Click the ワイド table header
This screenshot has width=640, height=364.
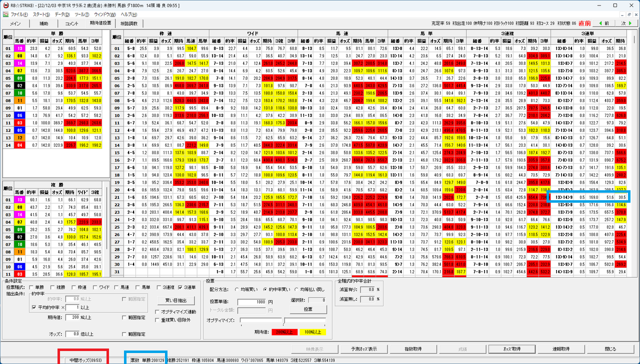tap(254, 33)
